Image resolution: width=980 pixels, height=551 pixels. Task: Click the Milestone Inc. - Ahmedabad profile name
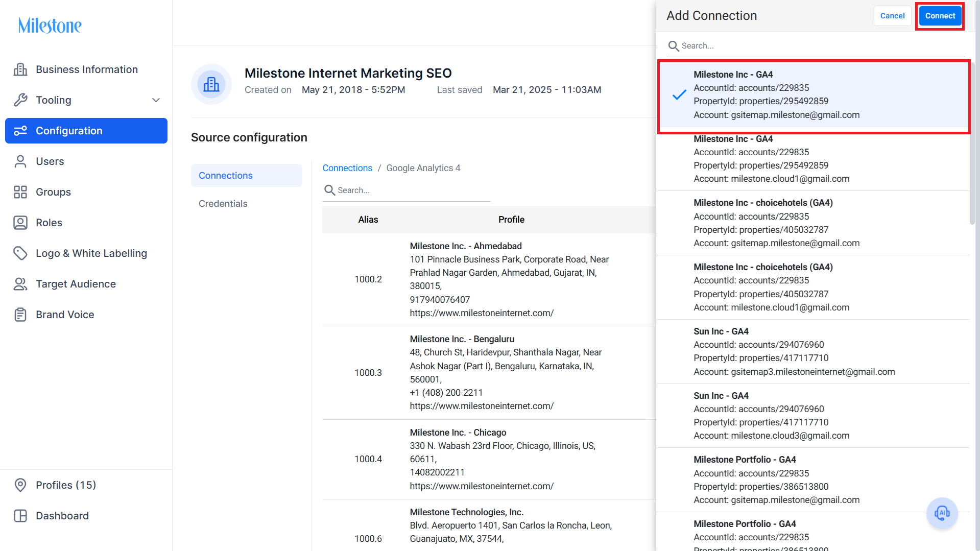click(x=466, y=246)
